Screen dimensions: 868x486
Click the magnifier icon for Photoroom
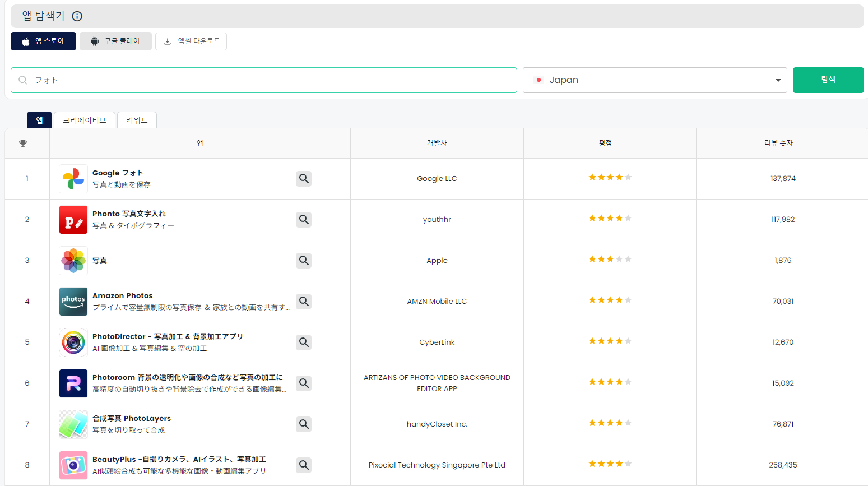tap(304, 383)
